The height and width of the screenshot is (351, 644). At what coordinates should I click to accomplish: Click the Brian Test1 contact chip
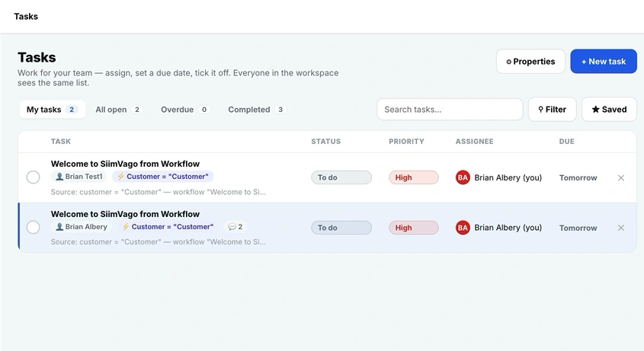[x=78, y=177]
